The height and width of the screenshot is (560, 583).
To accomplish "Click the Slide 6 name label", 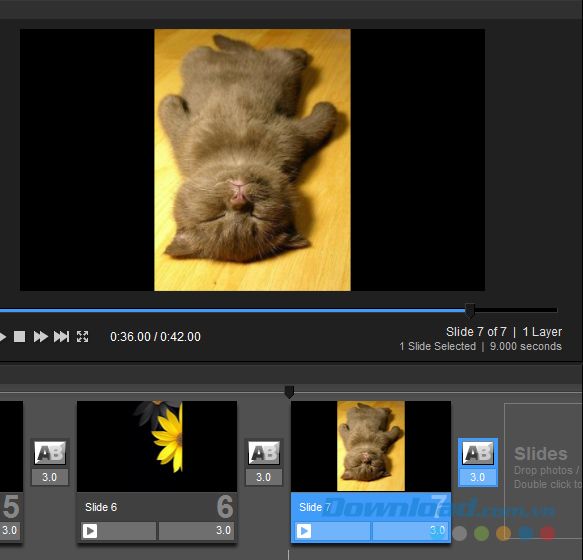I will coord(101,507).
